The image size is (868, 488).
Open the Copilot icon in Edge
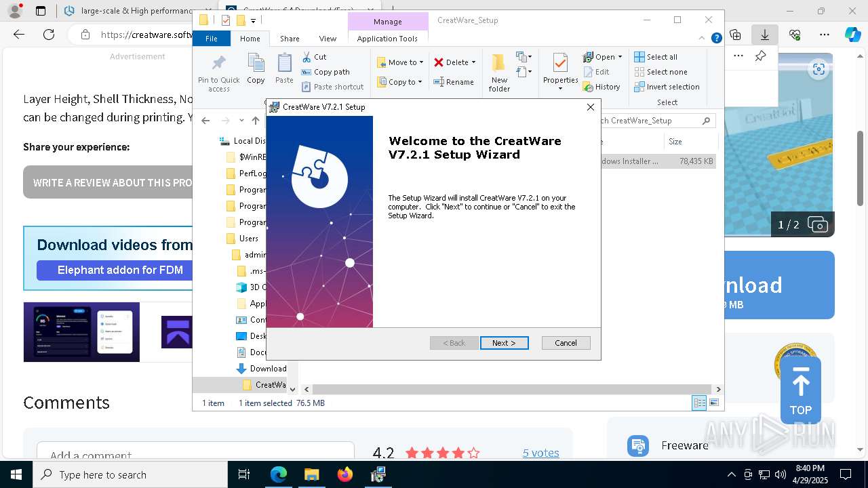[852, 34]
